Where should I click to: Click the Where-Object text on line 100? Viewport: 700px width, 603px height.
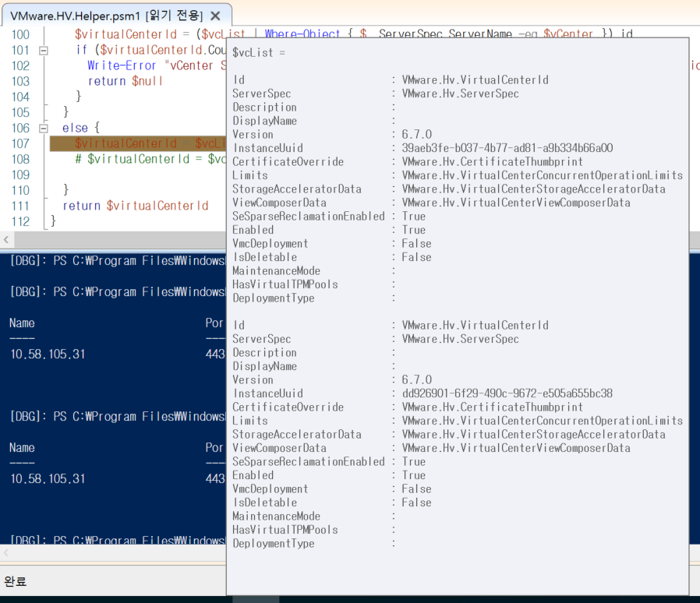[x=304, y=33]
